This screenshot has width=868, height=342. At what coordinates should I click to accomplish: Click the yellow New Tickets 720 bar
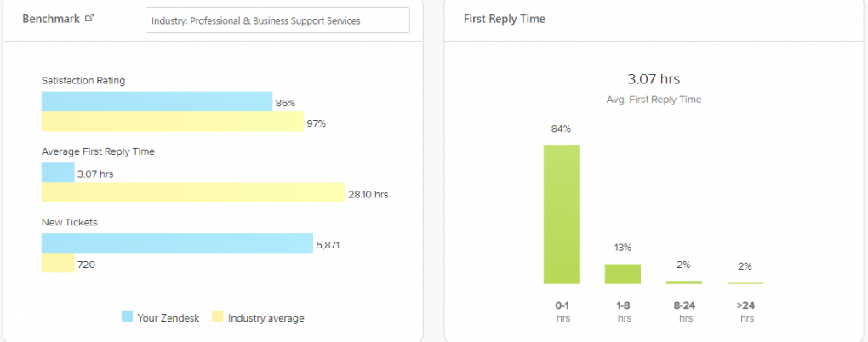click(58, 263)
